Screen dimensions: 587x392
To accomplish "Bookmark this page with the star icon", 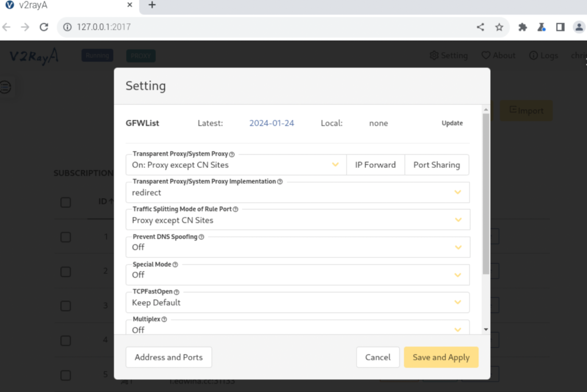I will 499,27.
